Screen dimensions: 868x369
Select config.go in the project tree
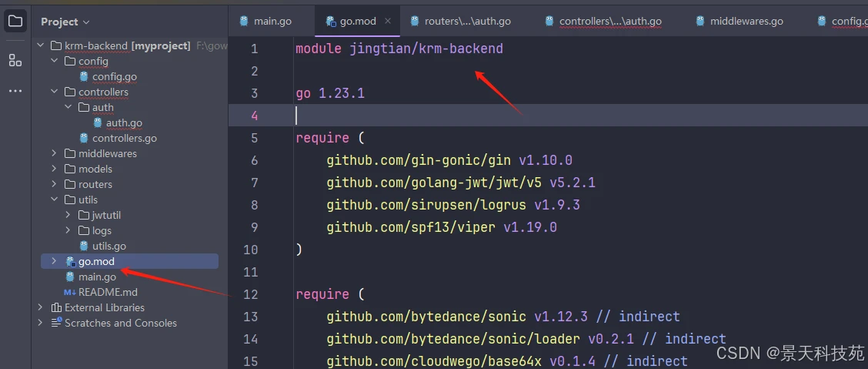[115, 76]
